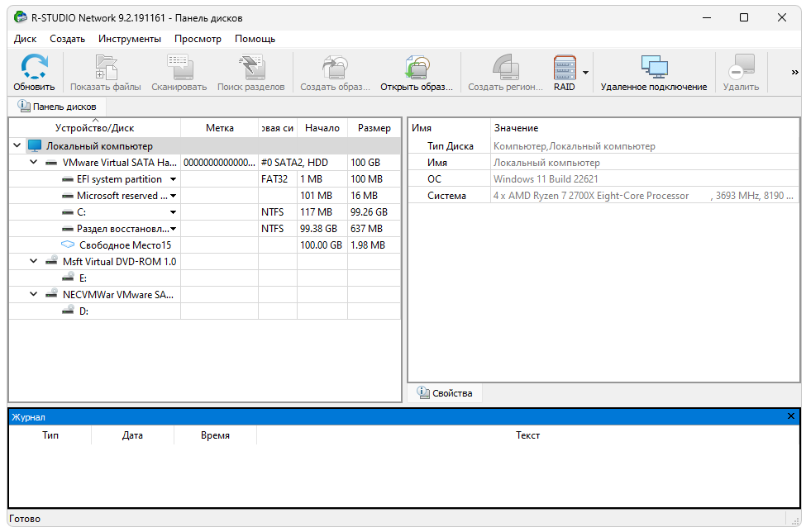Click the RAID toolbar icon
This screenshot has height=532, width=806.
[565, 67]
